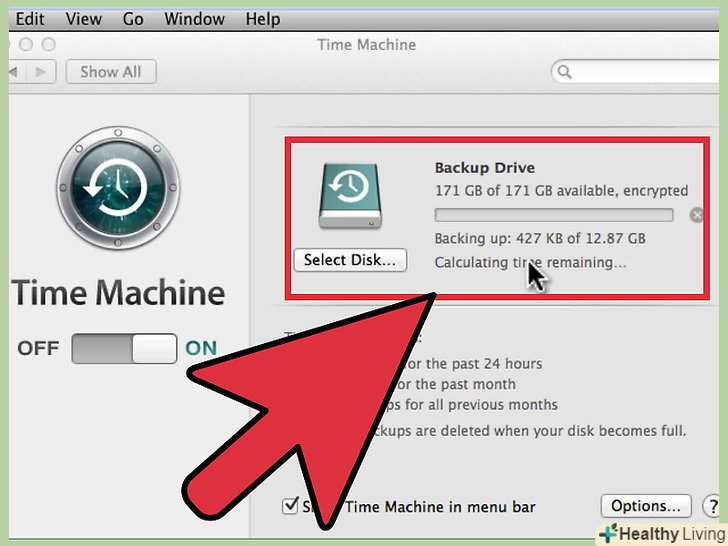
Task: Go back in System Preferences history
Action: click(x=16, y=72)
